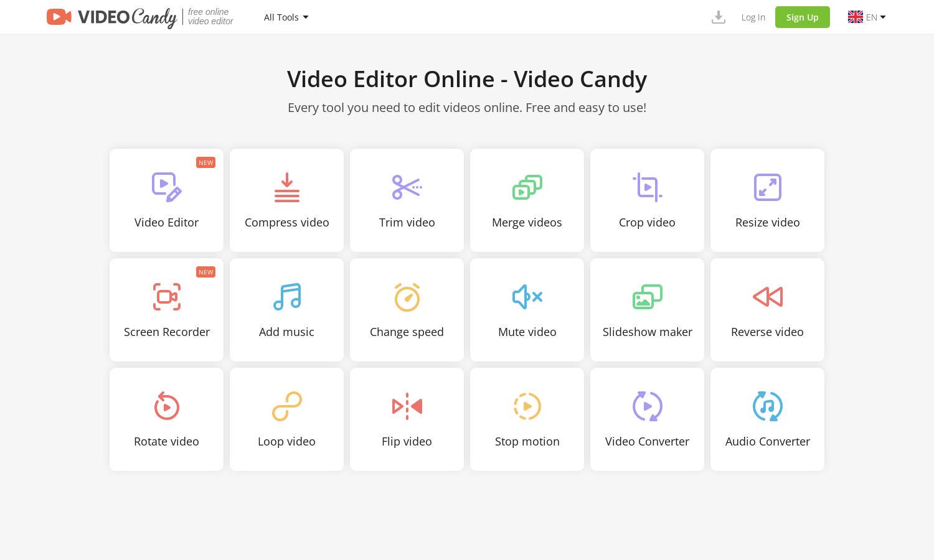Expand the All Tools dropdown menu
The height and width of the screenshot is (560, 934).
click(x=286, y=17)
